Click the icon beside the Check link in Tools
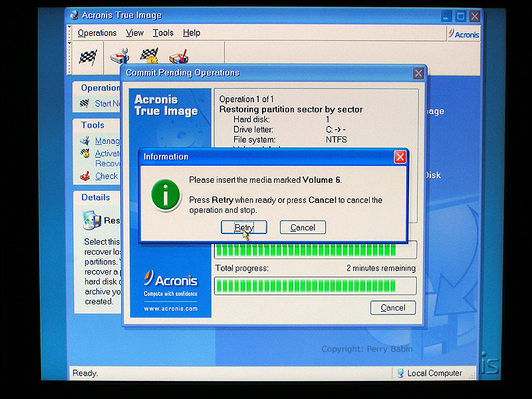This screenshot has height=399, width=532. [x=85, y=176]
